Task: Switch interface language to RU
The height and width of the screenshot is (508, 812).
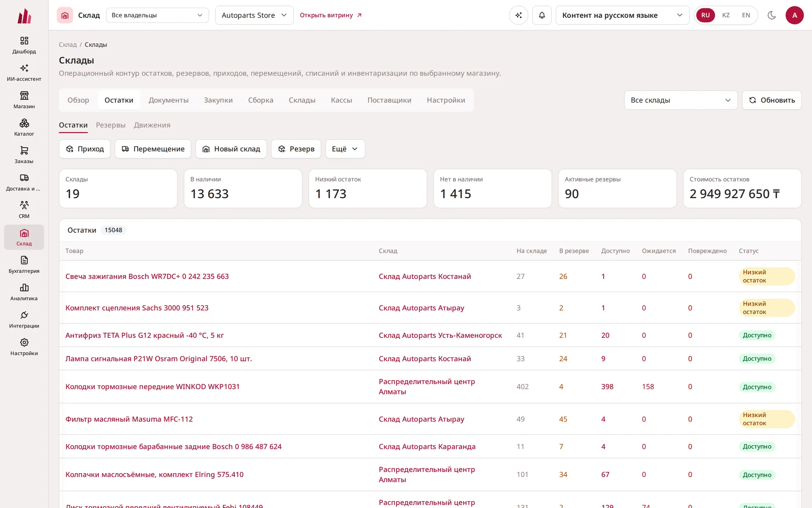Action: pyautogui.click(x=705, y=15)
